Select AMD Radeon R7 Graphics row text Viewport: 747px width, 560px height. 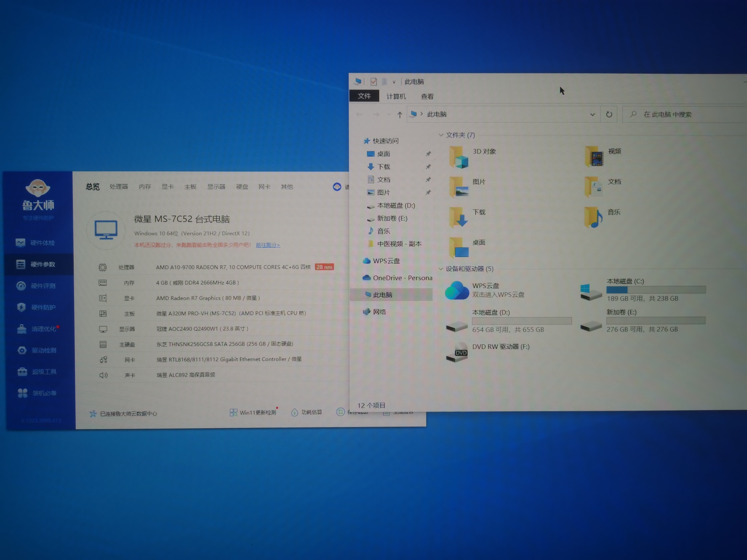pyautogui.click(x=208, y=298)
